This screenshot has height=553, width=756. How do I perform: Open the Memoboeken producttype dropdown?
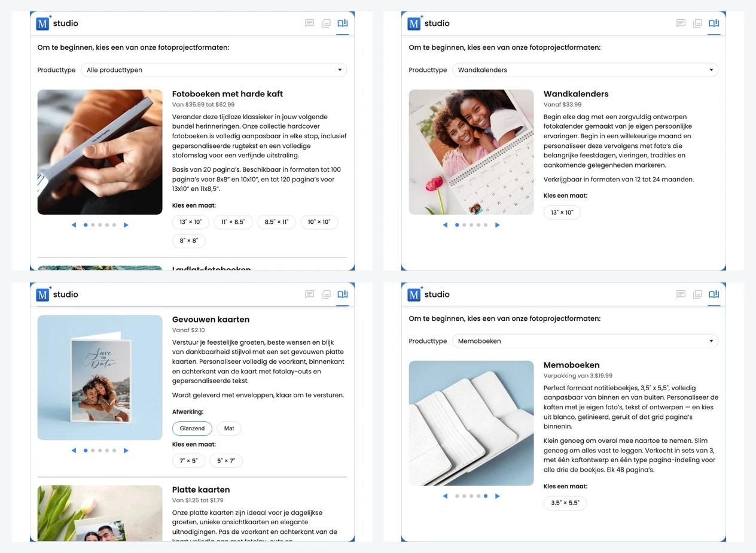(586, 341)
